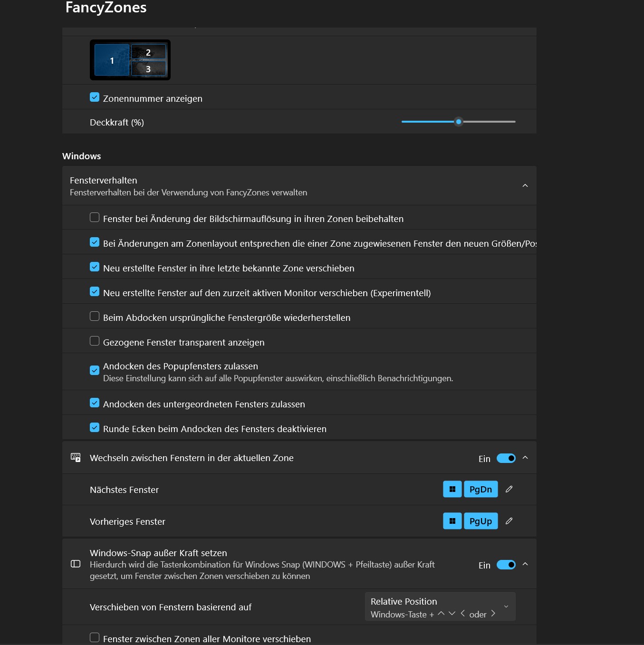
Task: Collapse the Fensterverhalten section
Action: [525, 185]
